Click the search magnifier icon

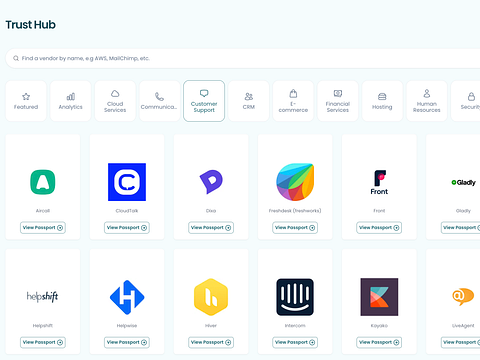tap(16, 58)
